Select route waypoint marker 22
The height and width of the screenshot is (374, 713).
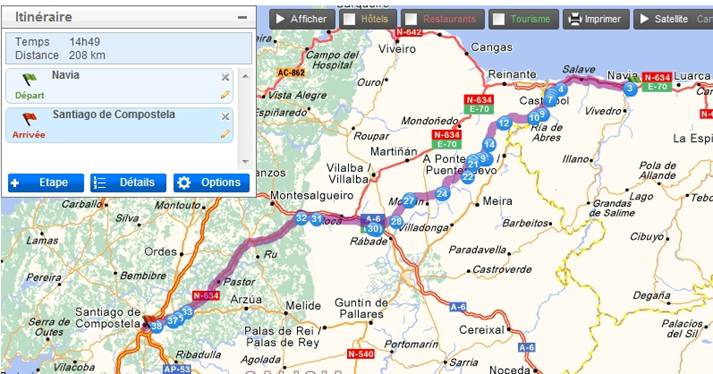click(x=467, y=177)
